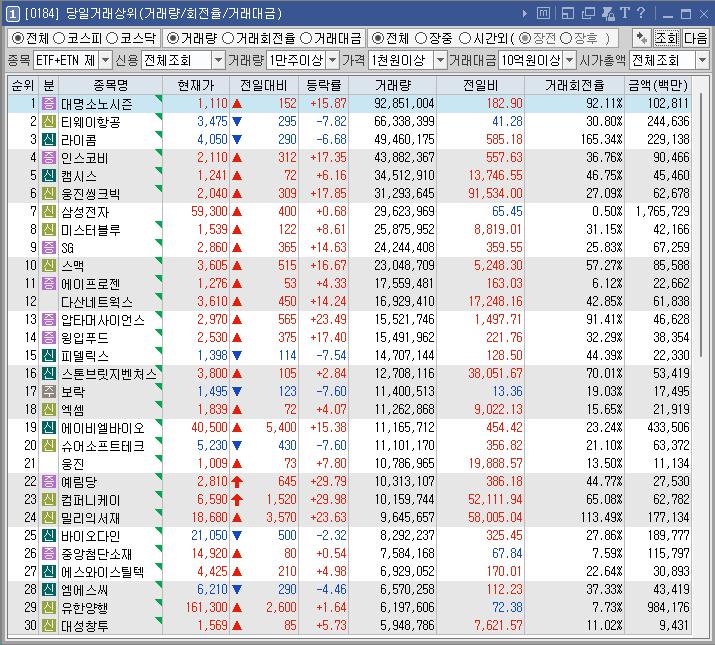Sort by the 현재가 column header

[196, 85]
